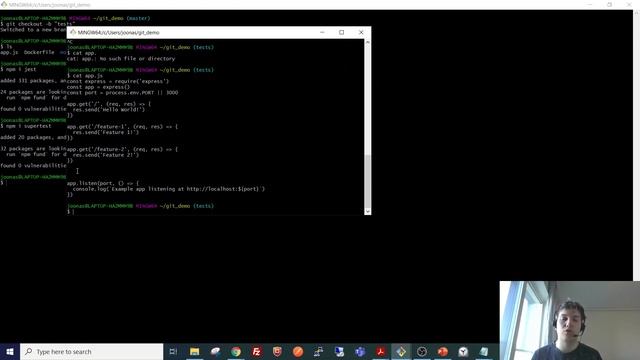Click the "app.get('/feature-1'" line
The width and height of the screenshot is (640, 360).
tap(122, 127)
